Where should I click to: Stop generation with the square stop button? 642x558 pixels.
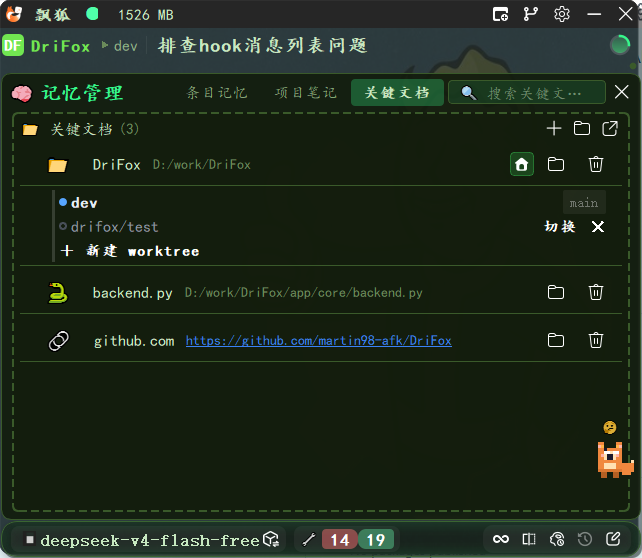coord(29,540)
